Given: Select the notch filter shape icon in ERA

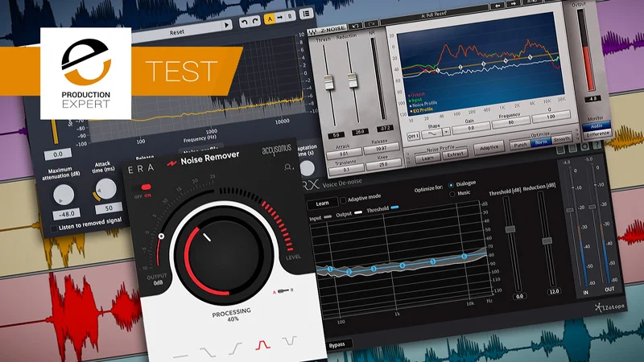Looking at the screenshot, I should (290, 340).
